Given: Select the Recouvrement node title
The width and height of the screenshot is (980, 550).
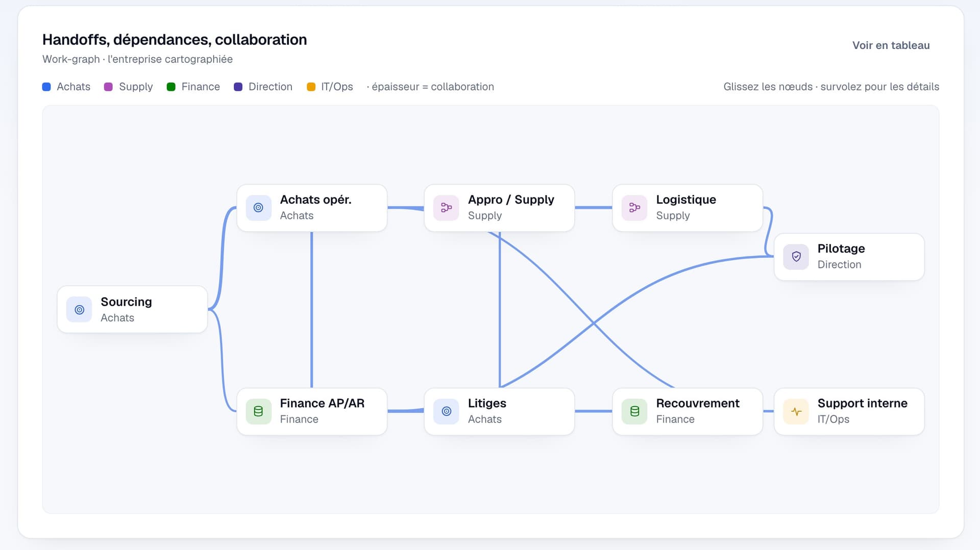Looking at the screenshot, I should 698,403.
